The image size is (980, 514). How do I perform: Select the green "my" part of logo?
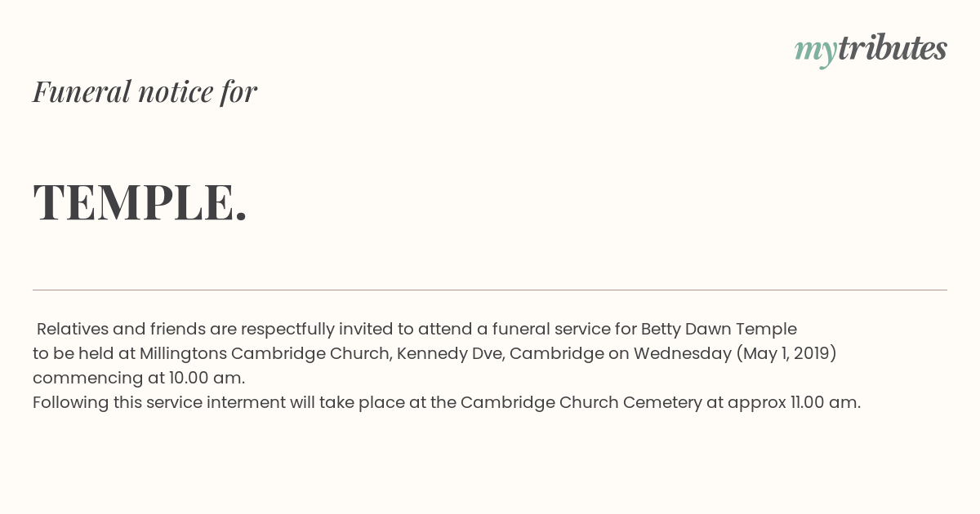(x=816, y=52)
